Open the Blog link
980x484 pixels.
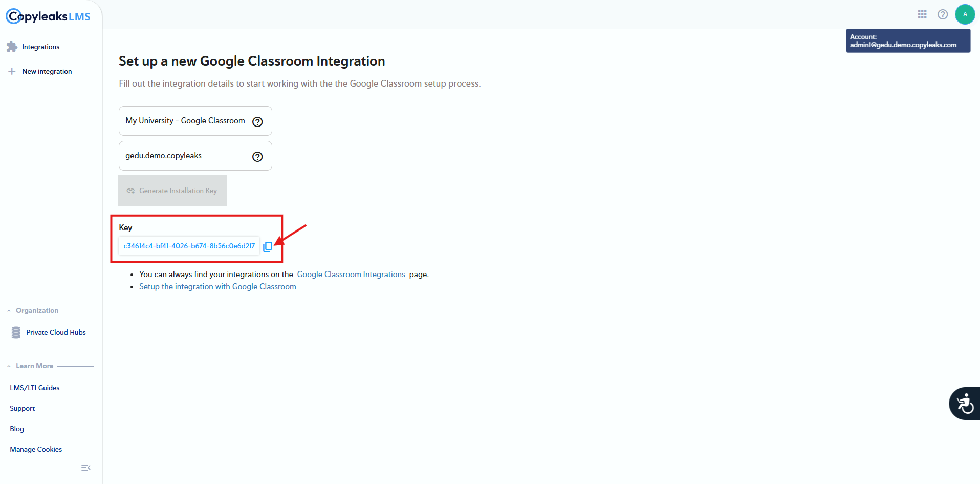[x=17, y=429]
